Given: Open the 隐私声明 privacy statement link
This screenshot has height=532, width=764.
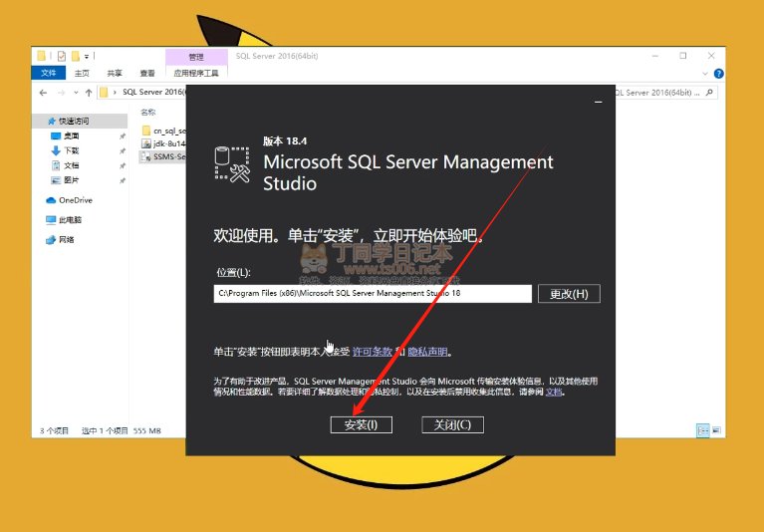Looking at the screenshot, I should (x=429, y=352).
